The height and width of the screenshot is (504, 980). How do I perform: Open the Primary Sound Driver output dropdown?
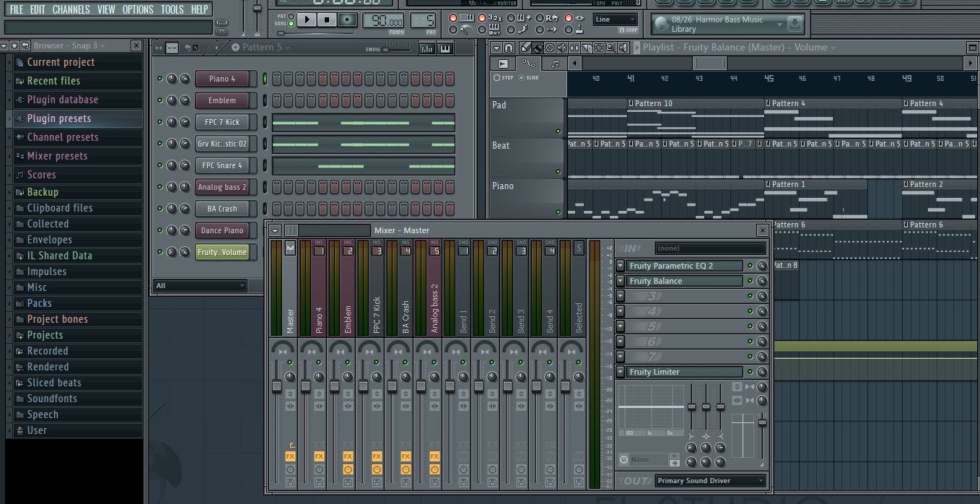click(x=710, y=480)
